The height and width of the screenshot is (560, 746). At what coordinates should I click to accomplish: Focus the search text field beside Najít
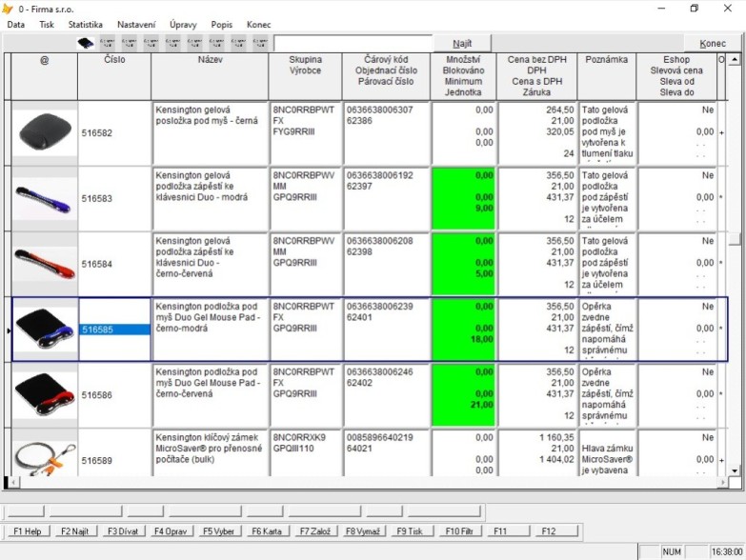click(x=353, y=43)
